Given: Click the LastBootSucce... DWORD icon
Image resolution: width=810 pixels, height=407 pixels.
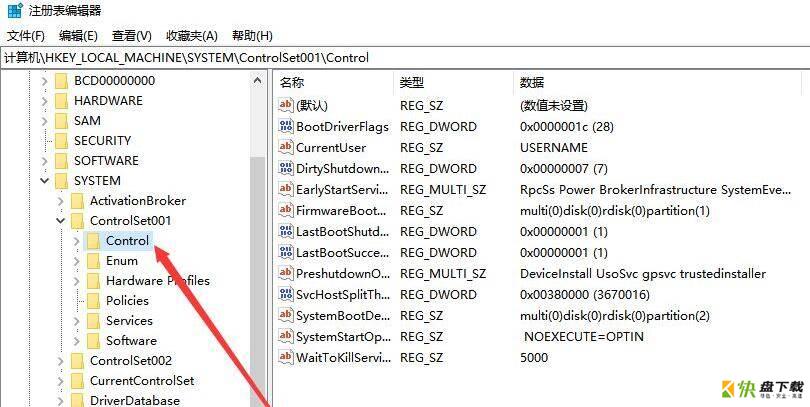Looking at the screenshot, I should (286, 253).
